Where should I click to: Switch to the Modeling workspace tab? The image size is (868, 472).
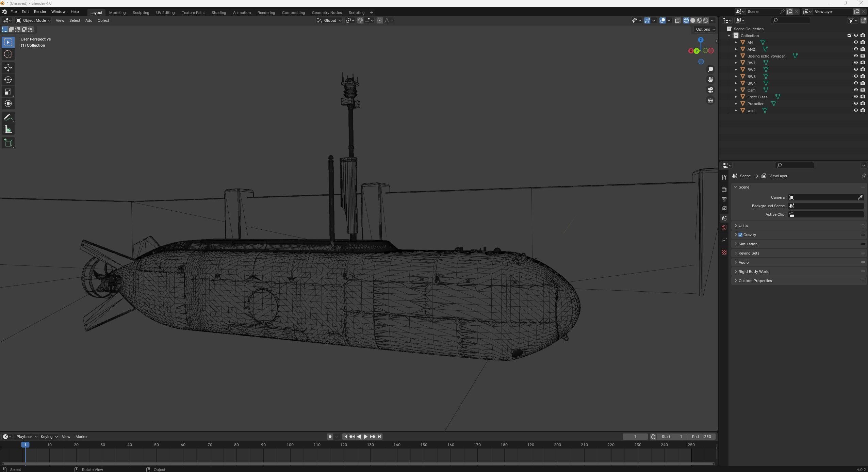117,13
